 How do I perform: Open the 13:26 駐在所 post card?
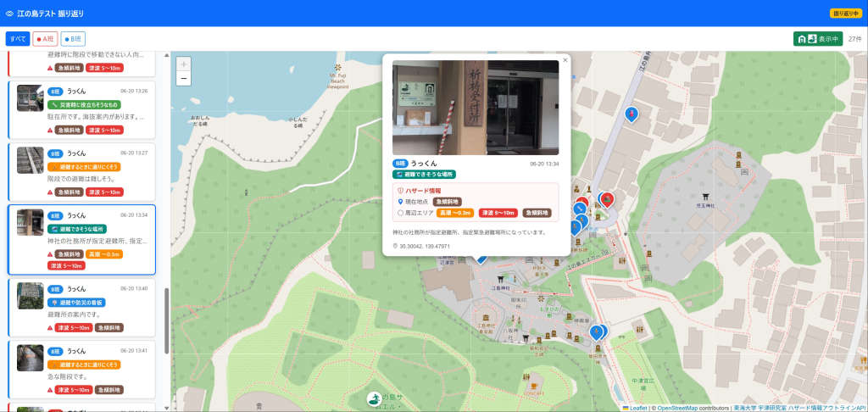tap(82, 110)
